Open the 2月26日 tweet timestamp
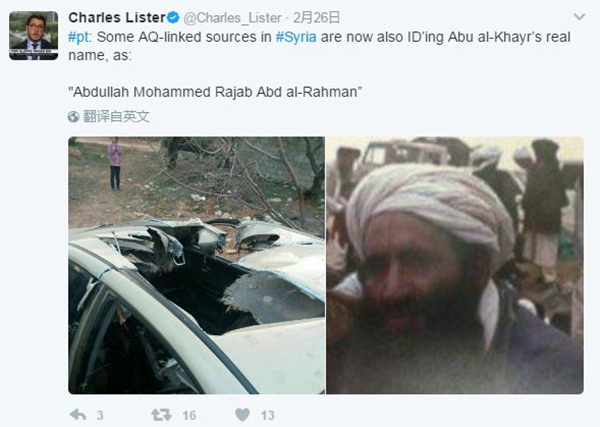Viewport: 600px width, 427px height. tap(316, 18)
